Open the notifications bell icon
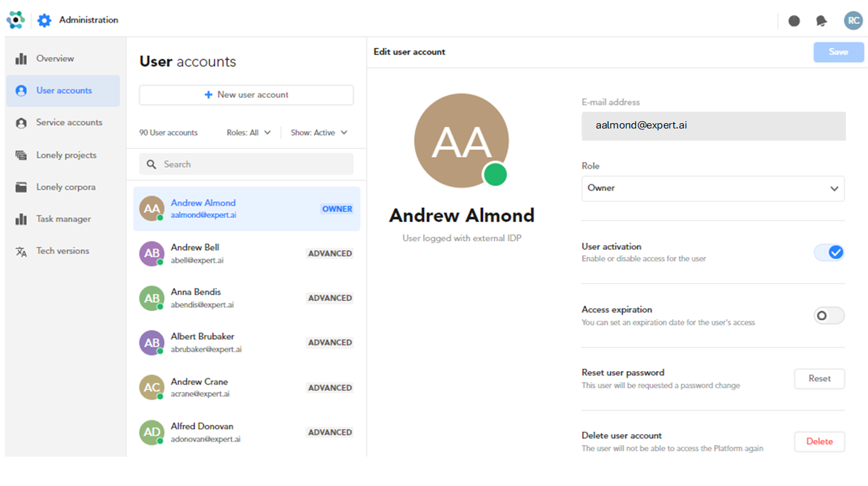Screen dimensions: 868x486 [x=821, y=21]
